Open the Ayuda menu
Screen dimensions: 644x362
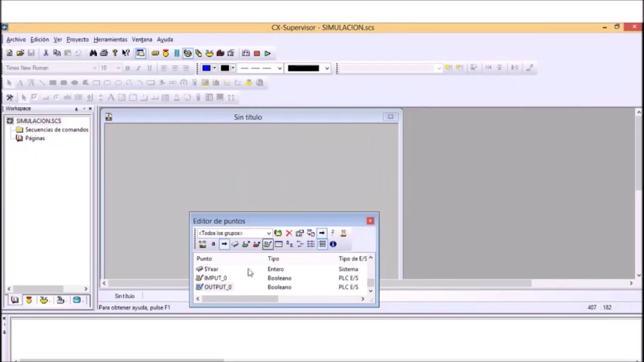coord(165,39)
